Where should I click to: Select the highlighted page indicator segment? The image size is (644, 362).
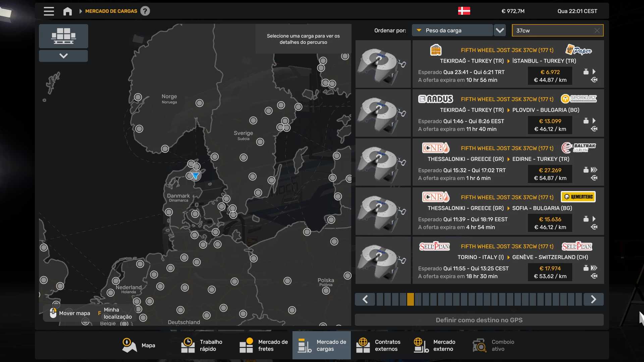tap(410, 299)
